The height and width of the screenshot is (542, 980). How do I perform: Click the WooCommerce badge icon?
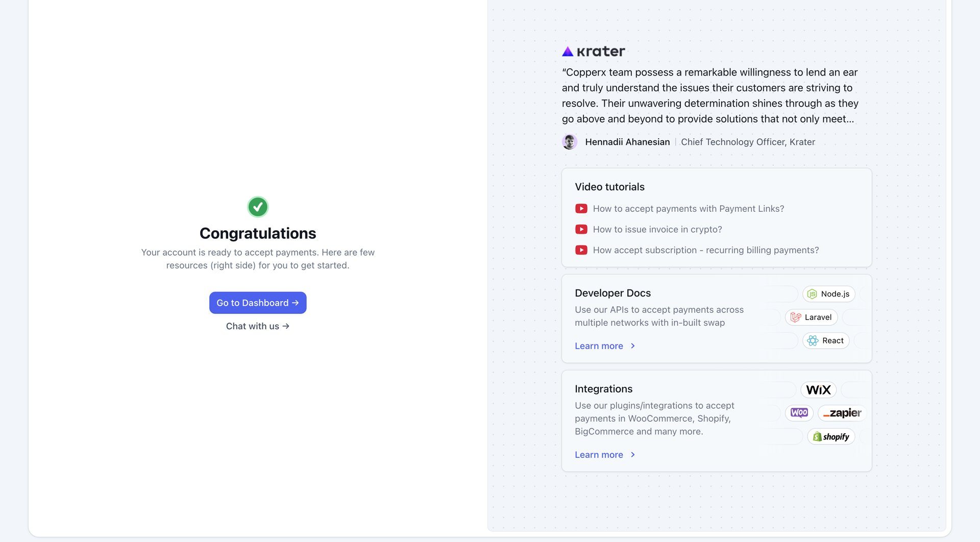coord(799,412)
